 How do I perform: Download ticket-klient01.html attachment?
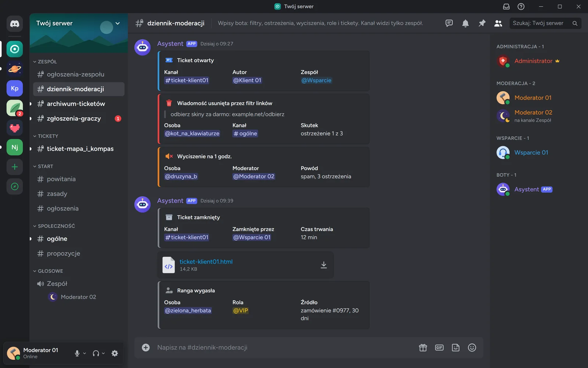click(x=324, y=265)
